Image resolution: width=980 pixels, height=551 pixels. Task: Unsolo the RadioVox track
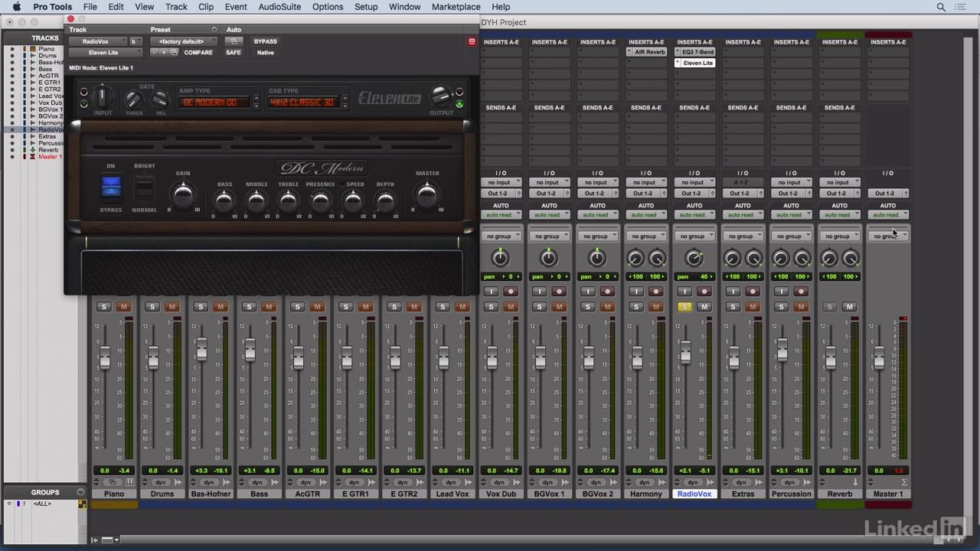(x=684, y=307)
